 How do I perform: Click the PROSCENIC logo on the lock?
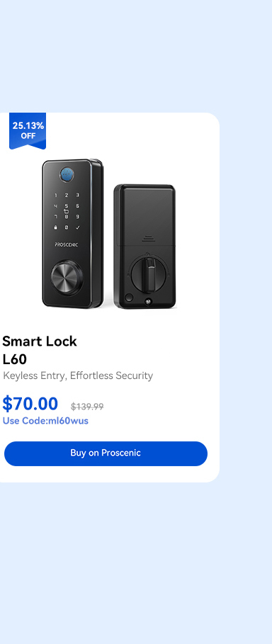point(66,244)
